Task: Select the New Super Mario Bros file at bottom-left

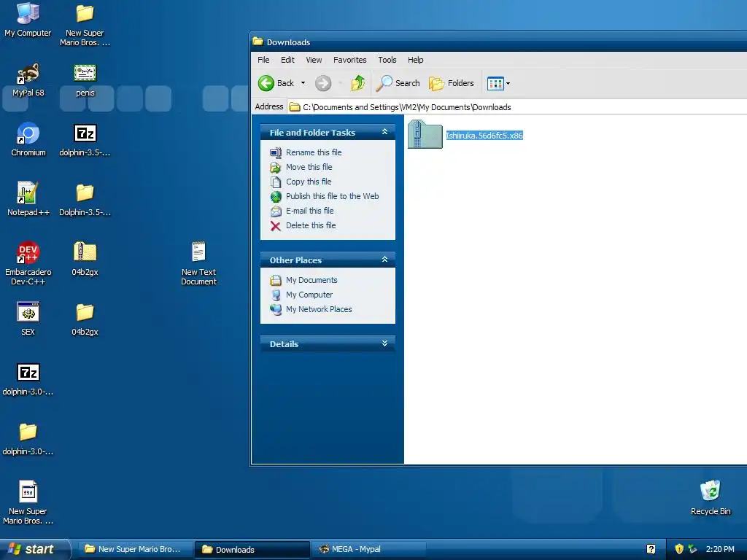Action: click(x=28, y=502)
